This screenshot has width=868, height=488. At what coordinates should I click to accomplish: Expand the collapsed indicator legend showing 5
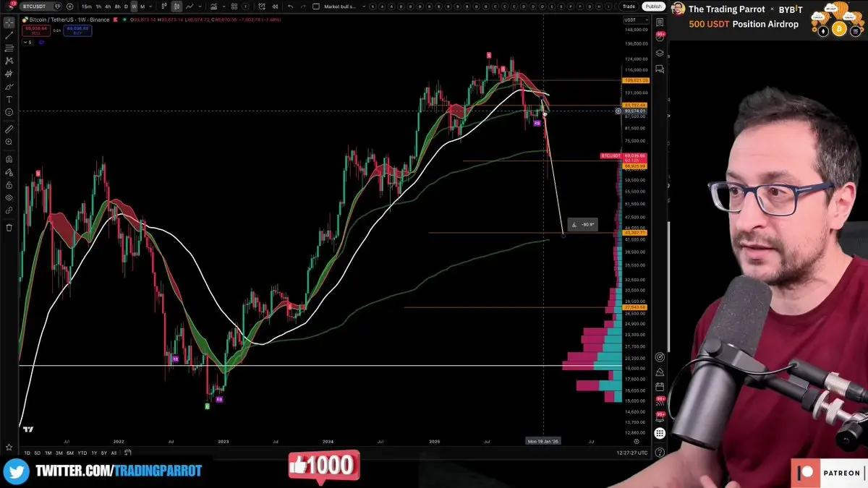(x=27, y=43)
